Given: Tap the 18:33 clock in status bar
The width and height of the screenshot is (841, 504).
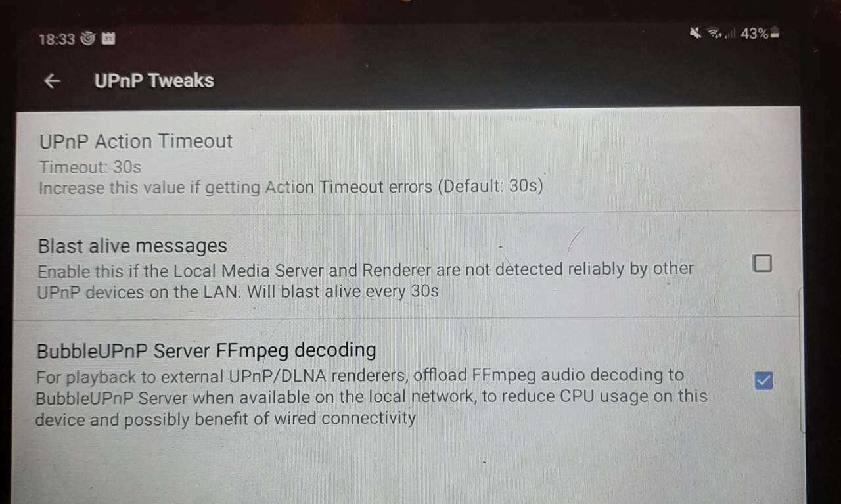Looking at the screenshot, I should pos(57,39).
